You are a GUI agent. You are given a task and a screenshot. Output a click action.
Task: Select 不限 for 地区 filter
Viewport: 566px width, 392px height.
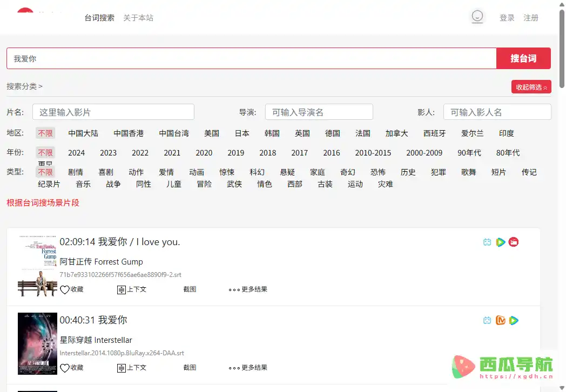click(x=45, y=133)
